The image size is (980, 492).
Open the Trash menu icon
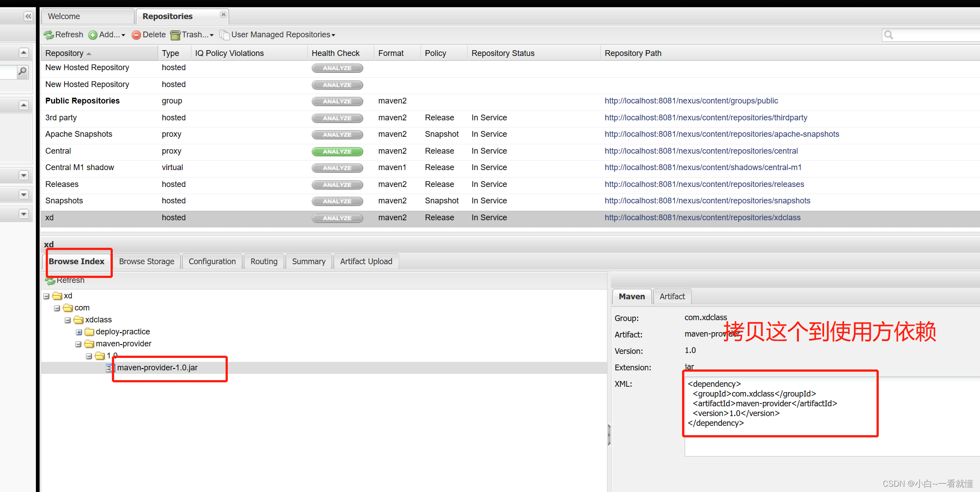point(175,35)
